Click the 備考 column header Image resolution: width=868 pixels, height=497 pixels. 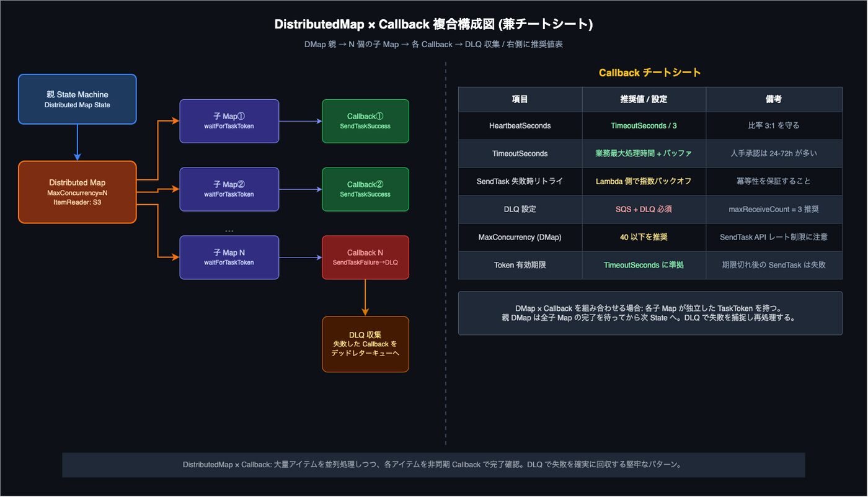[x=774, y=99]
